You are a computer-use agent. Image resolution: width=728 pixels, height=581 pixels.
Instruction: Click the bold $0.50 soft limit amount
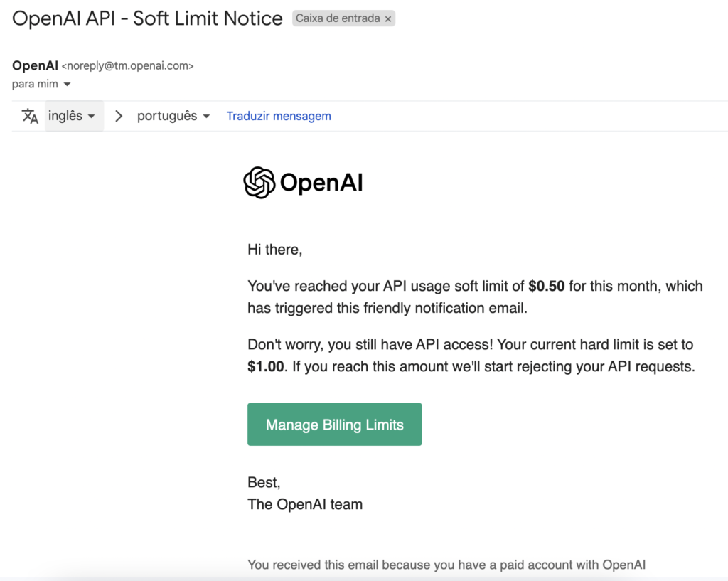point(547,286)
